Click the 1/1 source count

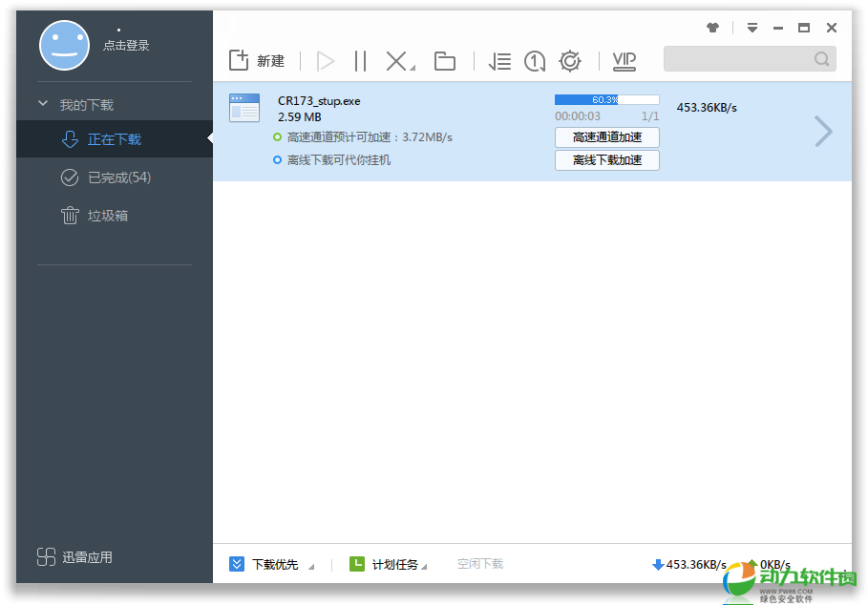pos(650,116)
